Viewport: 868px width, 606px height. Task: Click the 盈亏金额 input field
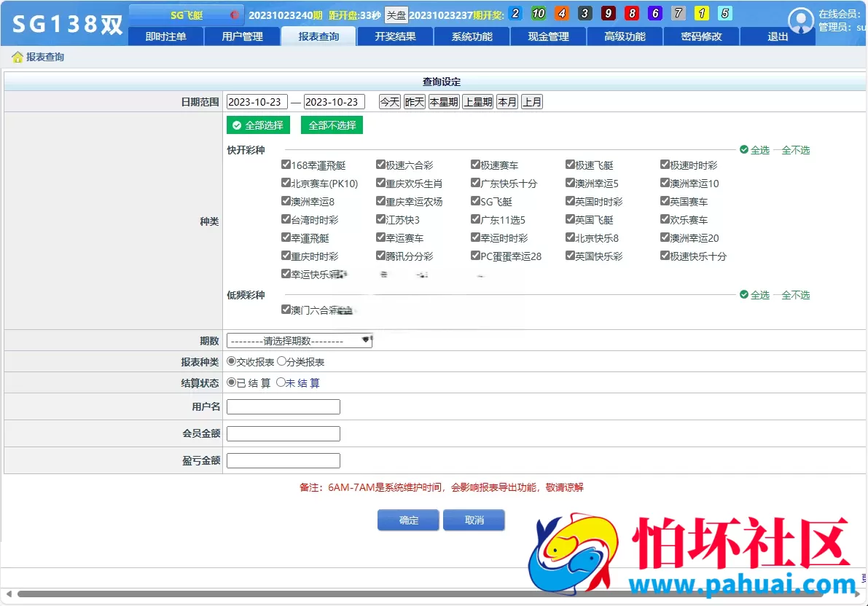pos(284,460)
